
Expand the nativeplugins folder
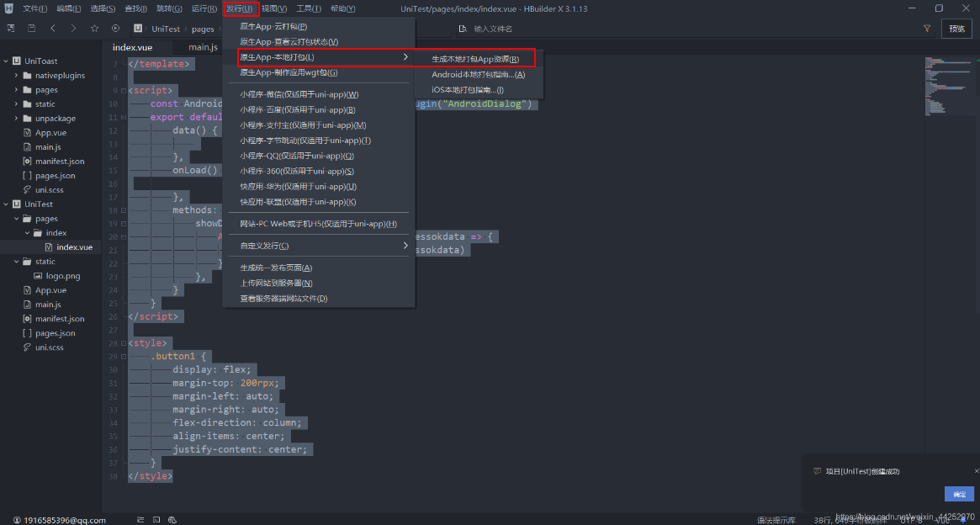pyautogui.click(x=17, y=75)
